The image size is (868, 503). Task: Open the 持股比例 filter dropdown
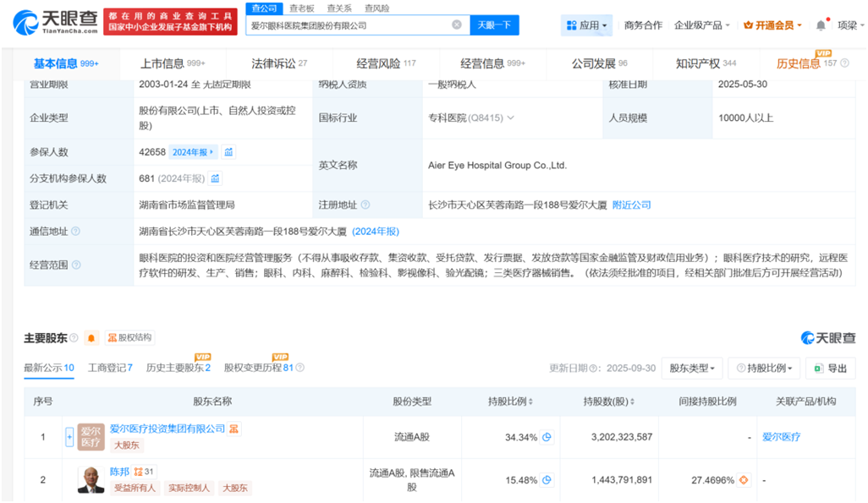click(767, 369)
